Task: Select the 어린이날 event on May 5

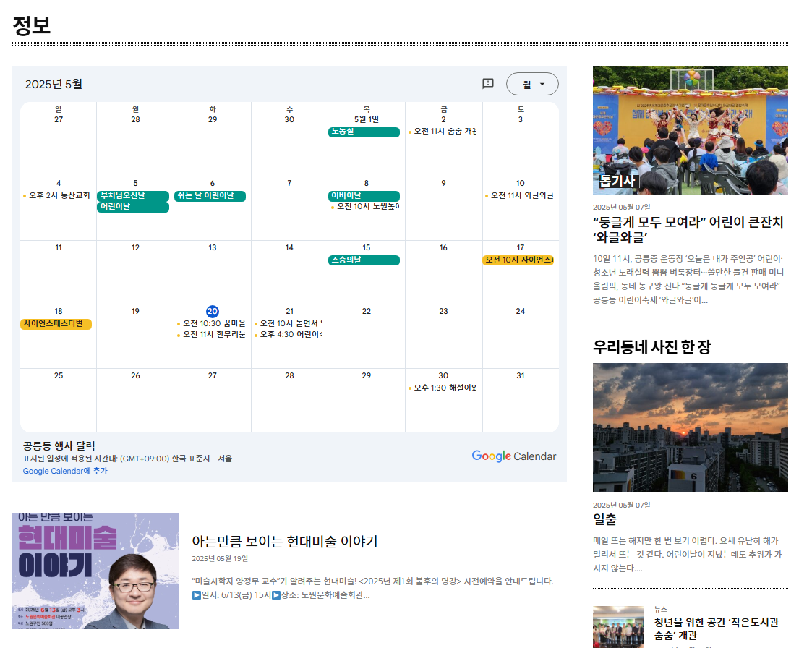Action: [x=133, y=207]
